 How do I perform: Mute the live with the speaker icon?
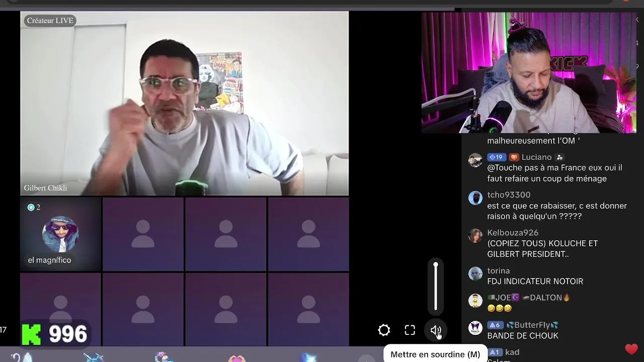pyautogui.click(x=436, y=330)
